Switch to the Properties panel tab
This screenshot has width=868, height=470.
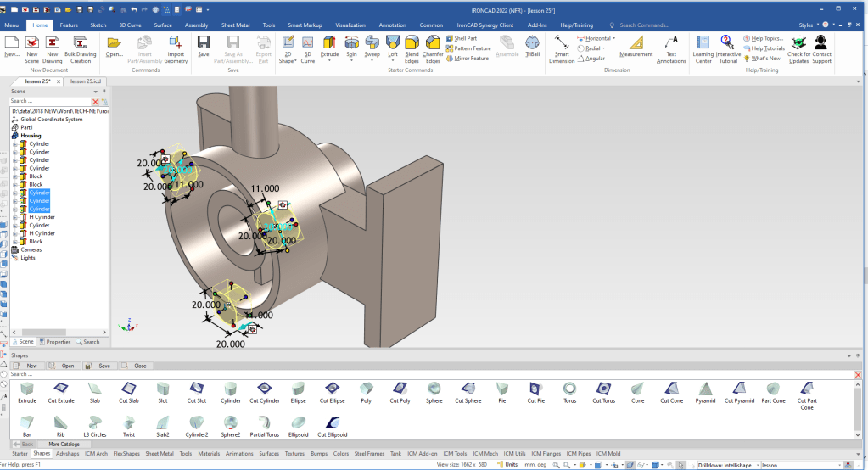pos(55,342)
